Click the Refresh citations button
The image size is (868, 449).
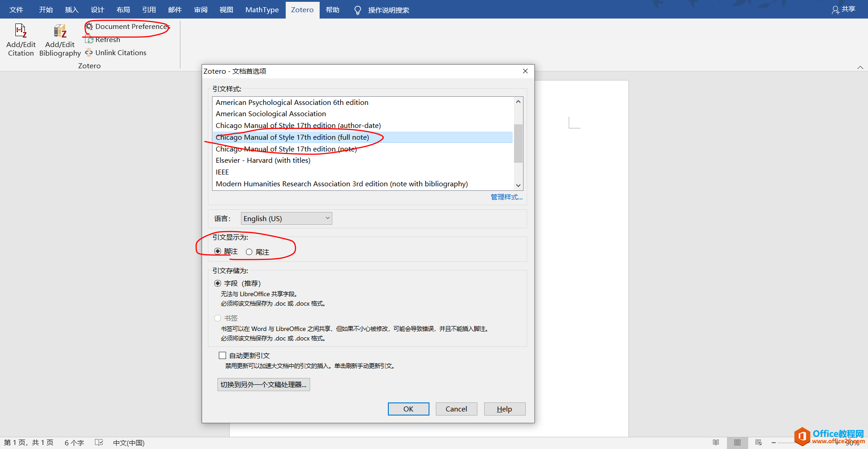(103, 40)
